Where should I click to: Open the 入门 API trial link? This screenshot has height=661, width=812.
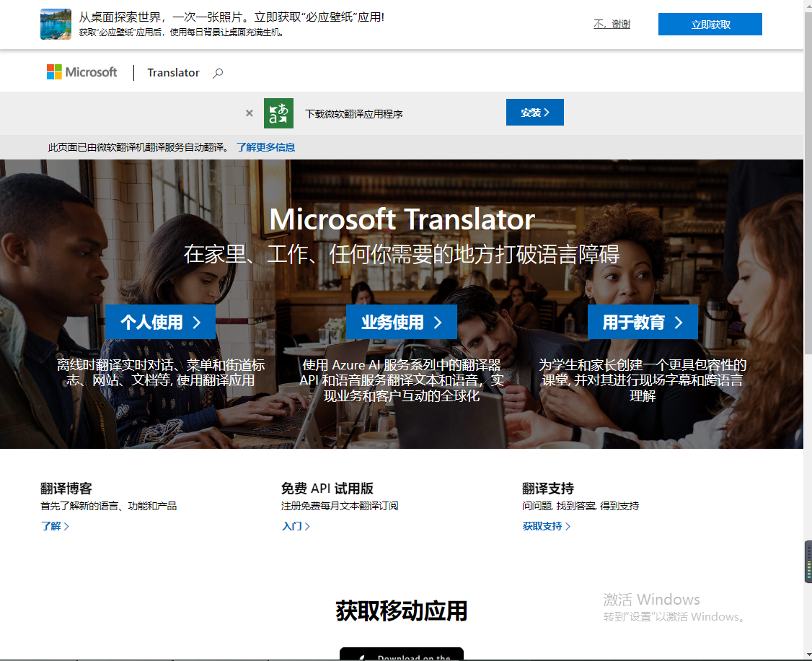coord(296,526)
